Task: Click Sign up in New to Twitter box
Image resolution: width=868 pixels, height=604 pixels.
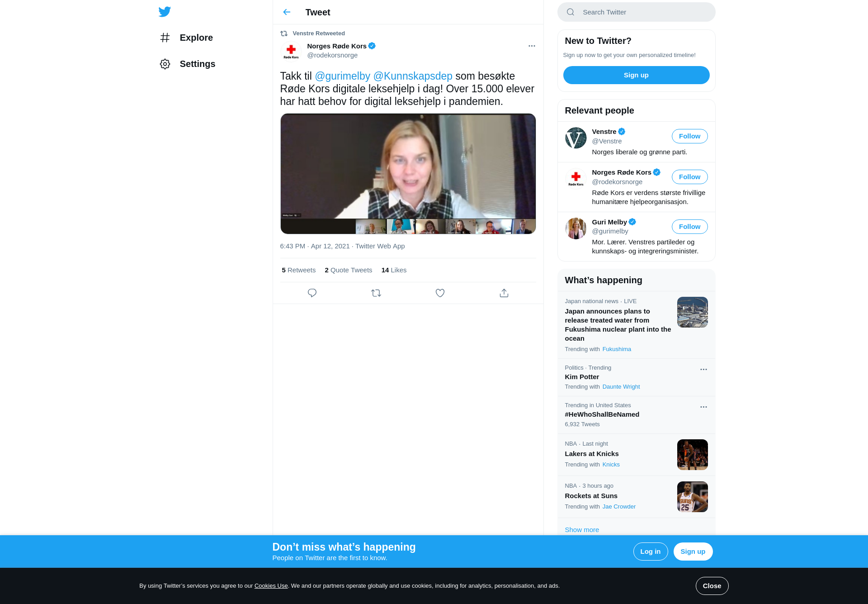Action: click(x=636, y=75)
